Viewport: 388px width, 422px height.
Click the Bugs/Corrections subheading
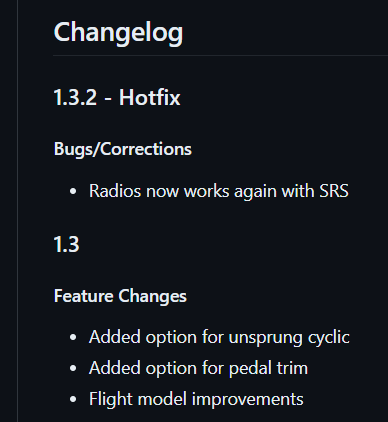point(123,149)
